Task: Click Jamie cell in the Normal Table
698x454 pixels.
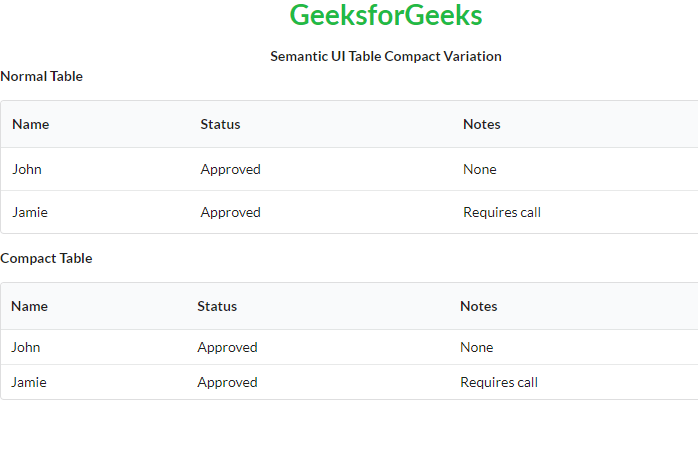Action: click(x=30, y=212)
